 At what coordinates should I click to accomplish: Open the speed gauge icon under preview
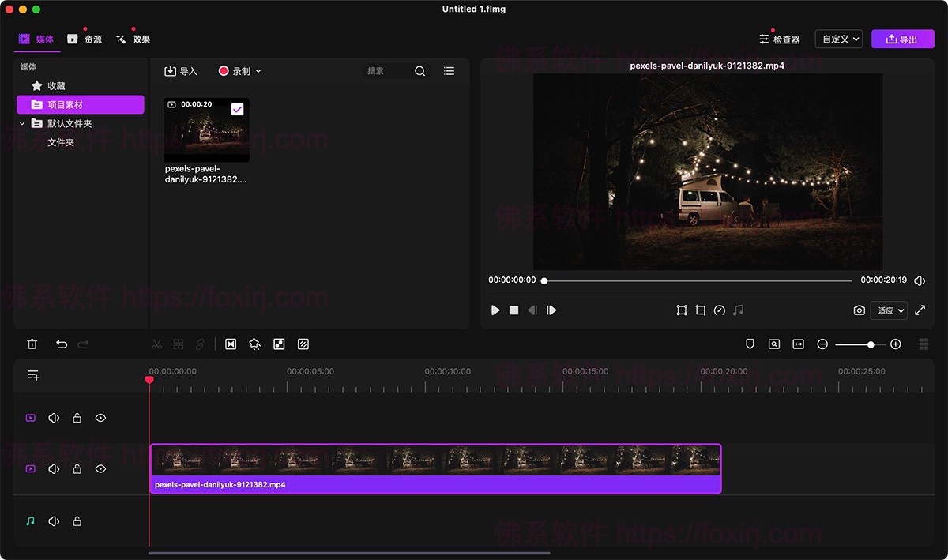(x=719, y=310)
